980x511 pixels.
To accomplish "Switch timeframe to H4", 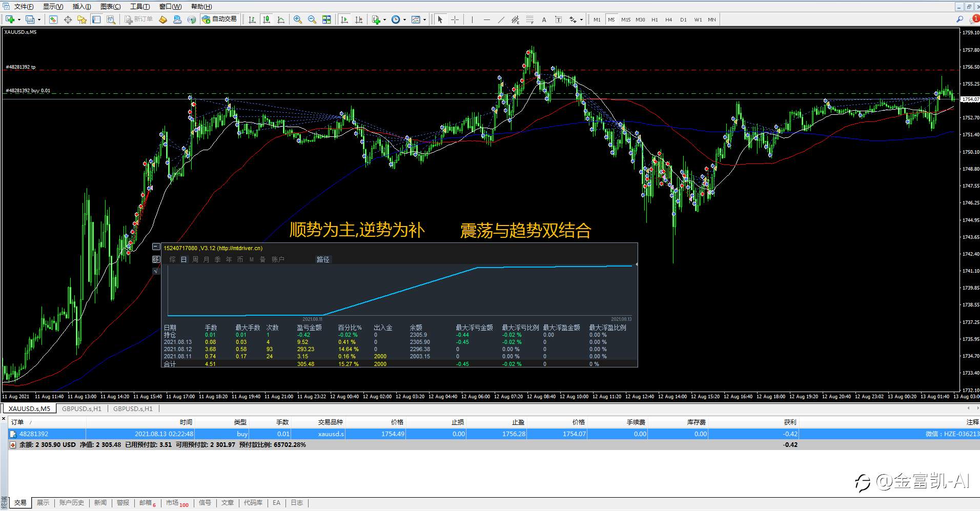I will pyautogui.click(x=669, y=19).
